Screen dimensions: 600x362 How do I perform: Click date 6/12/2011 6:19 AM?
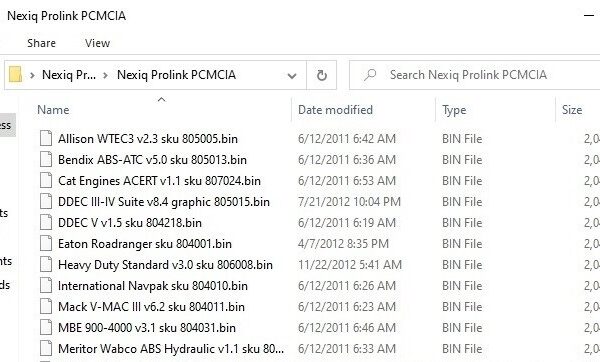(347, 223)
